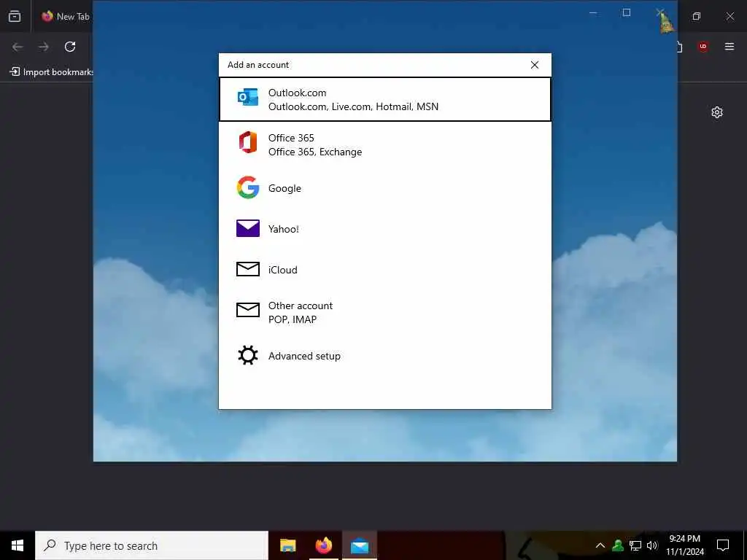Click Outlook.com, Live.com, Hotmail, MSN subtitle
Image resolution: width=747 pixels, height=560 pixels.
(x=353, y=106)
